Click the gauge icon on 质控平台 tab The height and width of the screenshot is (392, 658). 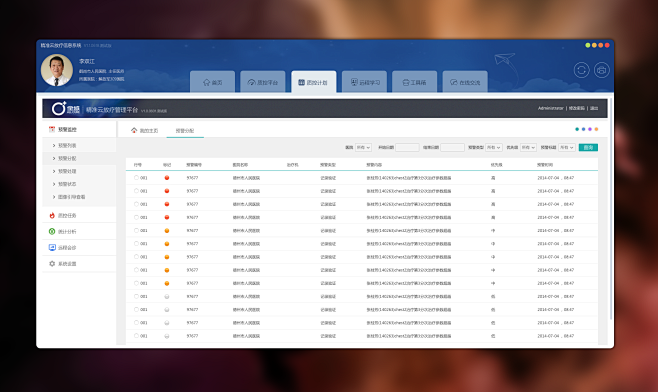251,82
